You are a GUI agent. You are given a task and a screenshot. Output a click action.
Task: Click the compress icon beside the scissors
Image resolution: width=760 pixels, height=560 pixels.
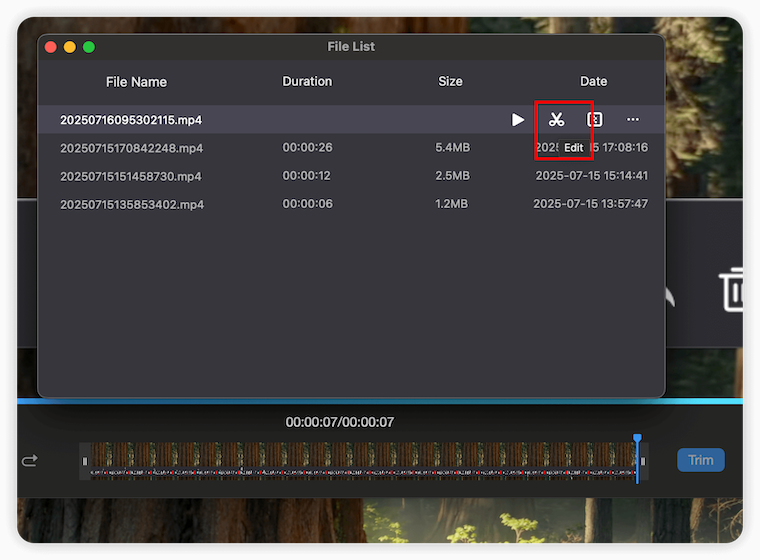point(594,120)
